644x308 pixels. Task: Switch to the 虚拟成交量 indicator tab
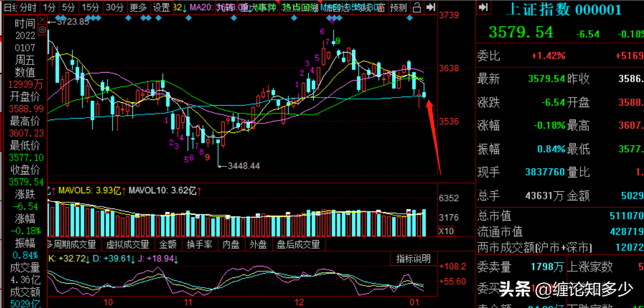pos(128,245)
